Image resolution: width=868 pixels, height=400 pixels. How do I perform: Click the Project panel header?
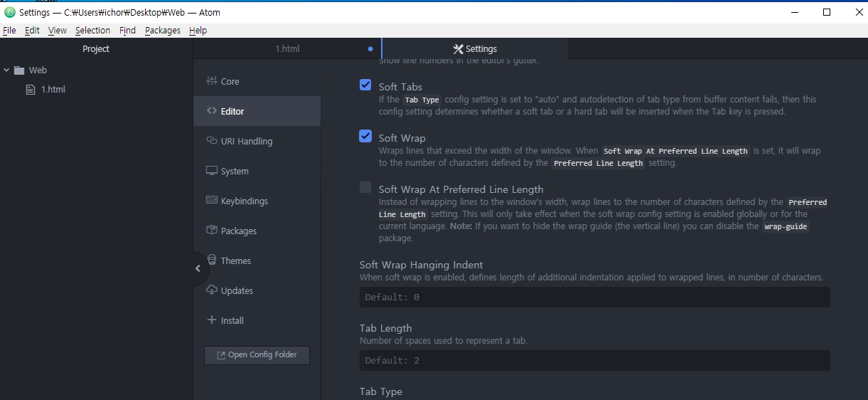pos(96,48)
